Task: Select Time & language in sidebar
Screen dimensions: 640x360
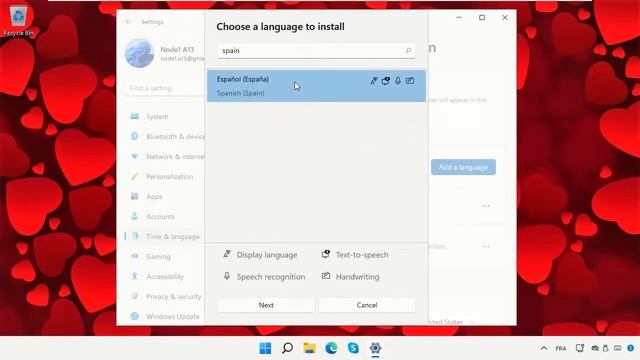Action: [x=173, y=237]
